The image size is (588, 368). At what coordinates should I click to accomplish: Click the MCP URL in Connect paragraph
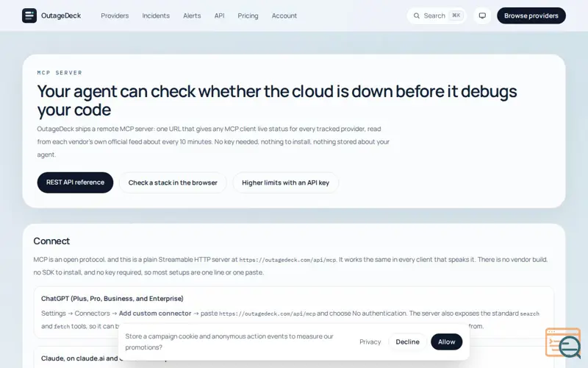click(287, 260)
